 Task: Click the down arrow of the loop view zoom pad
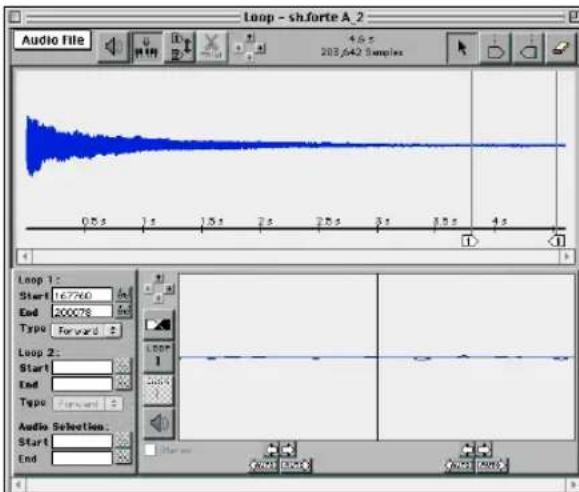click(159, 298)
